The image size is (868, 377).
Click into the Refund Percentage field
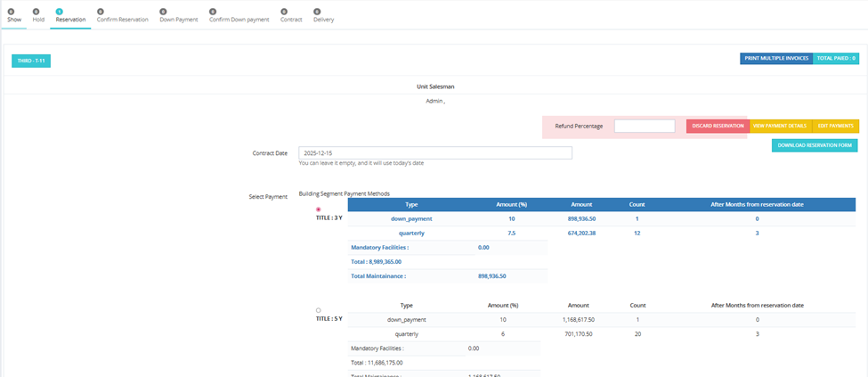645,126
